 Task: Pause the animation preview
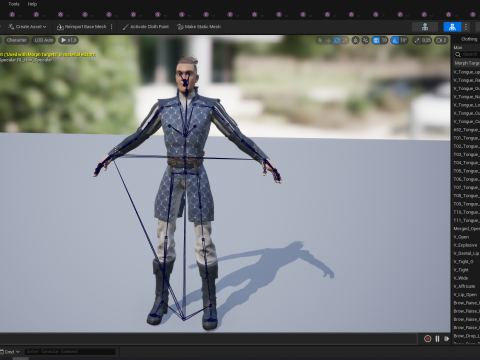[x=437, y=339]
